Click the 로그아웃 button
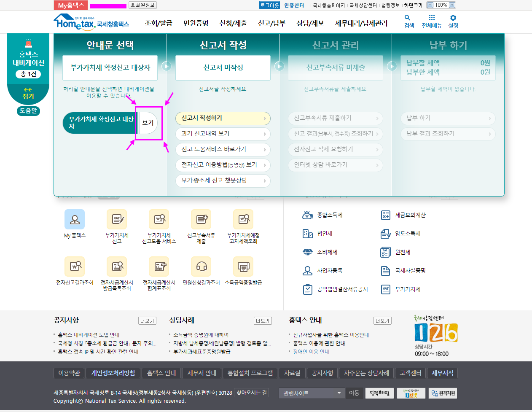The width and height of the screenshot is (532, 412). pos(270,5)
